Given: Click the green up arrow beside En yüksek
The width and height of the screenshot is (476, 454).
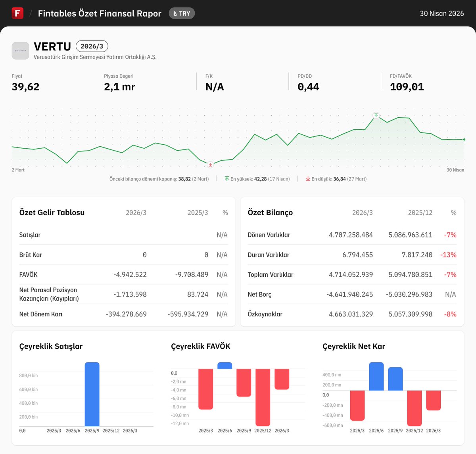Looking at the screenshot, I should tap(227, 179).
